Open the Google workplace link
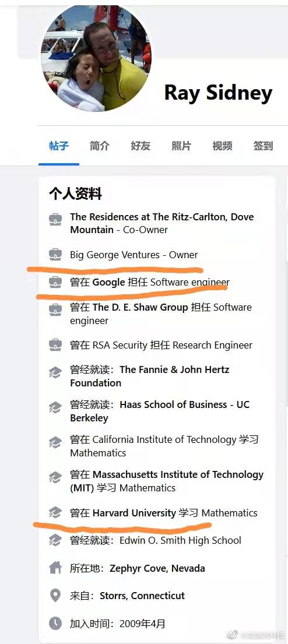The width and height of the screenshot is (288, 644). click(x=108, y=283)
